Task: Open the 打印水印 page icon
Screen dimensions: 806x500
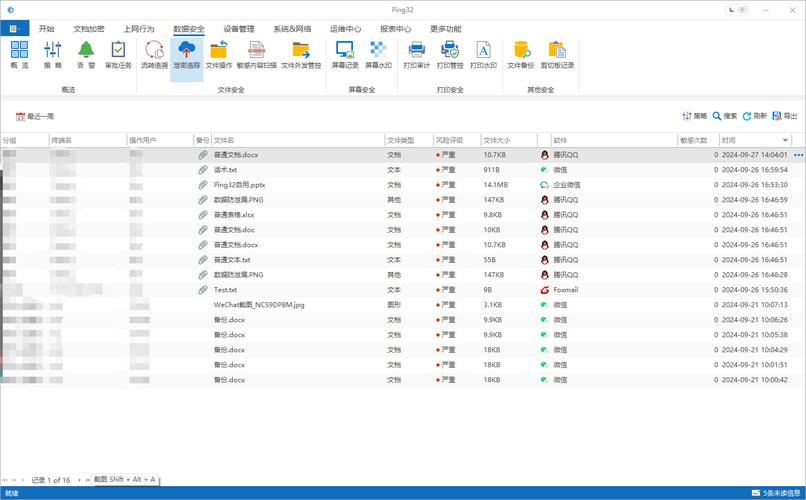Action: pos(483,49)
